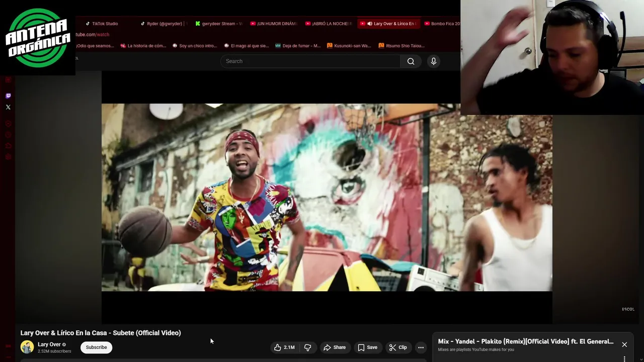Switch to the Bombo Fica tab
This screenshot has width=644, height=362.
click(x=442, y=24)
